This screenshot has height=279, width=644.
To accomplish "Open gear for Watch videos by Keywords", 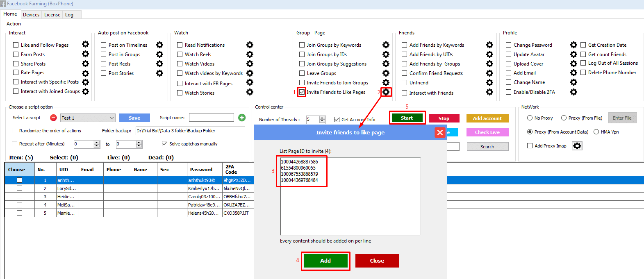I will click(x=250, y=73).
